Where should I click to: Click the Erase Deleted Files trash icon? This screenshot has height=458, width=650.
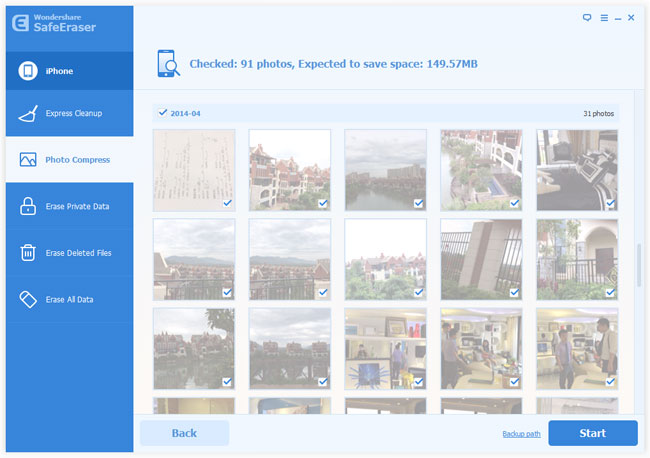tap(28, 253)
